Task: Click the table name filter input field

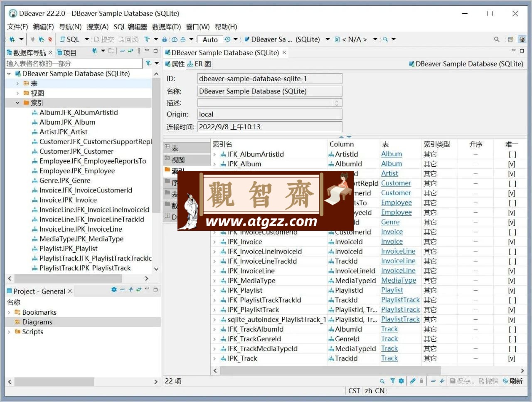Action: tap(74, 64)
